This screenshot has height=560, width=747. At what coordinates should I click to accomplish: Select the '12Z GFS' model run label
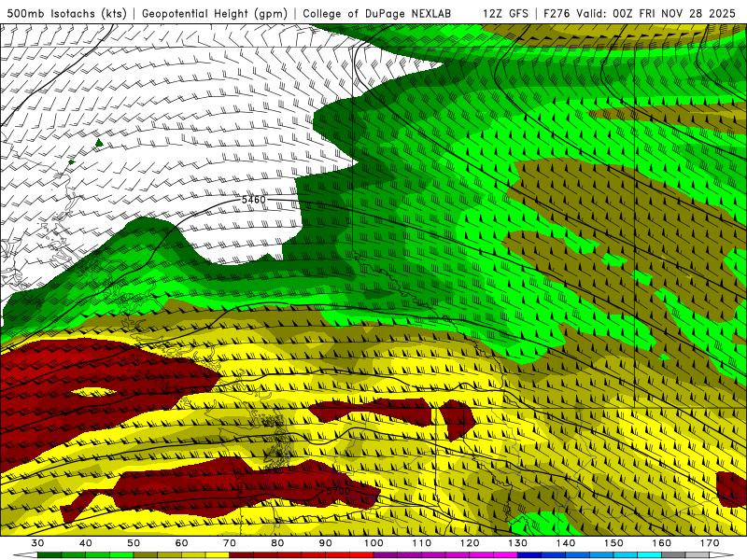click(x=505, y=13)
